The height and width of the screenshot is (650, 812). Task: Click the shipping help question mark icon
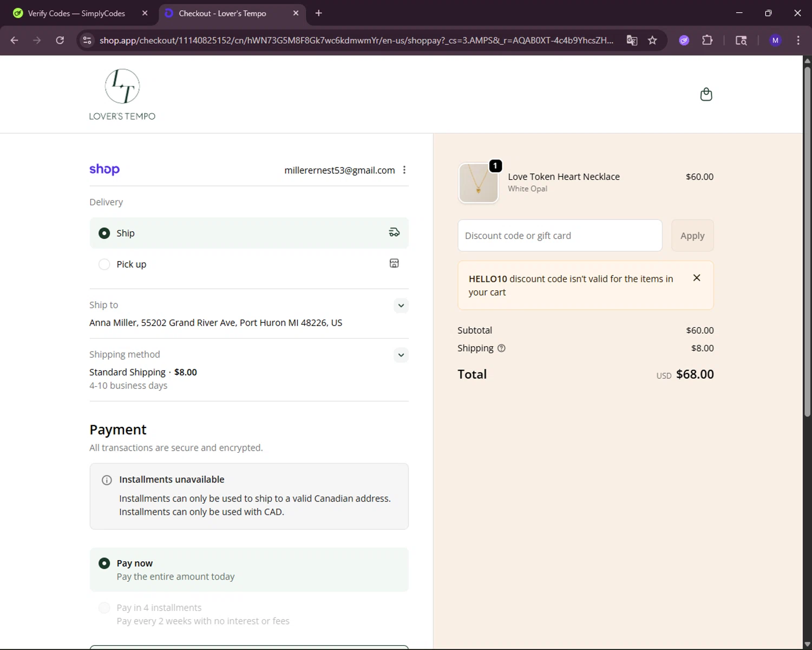(501, 348)
